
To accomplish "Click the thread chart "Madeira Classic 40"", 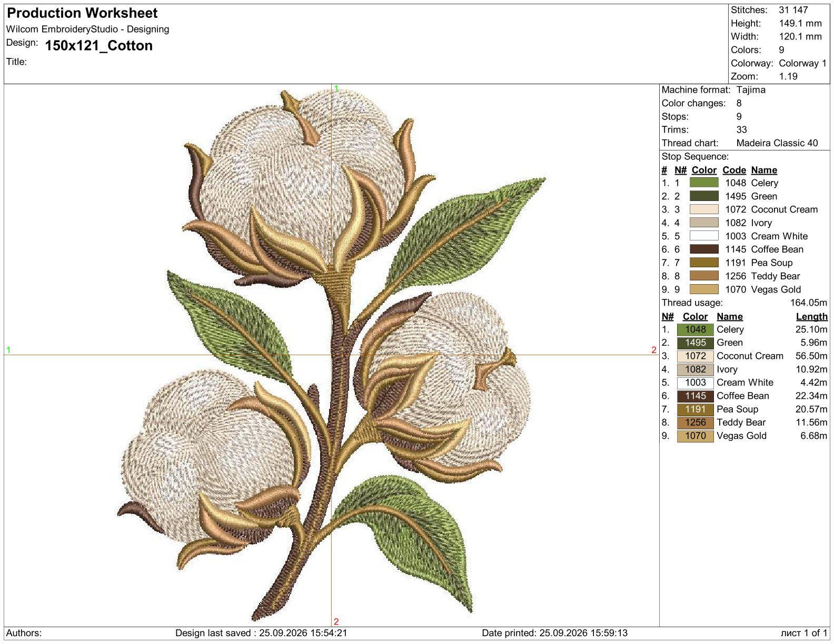I will pos(777,143).
